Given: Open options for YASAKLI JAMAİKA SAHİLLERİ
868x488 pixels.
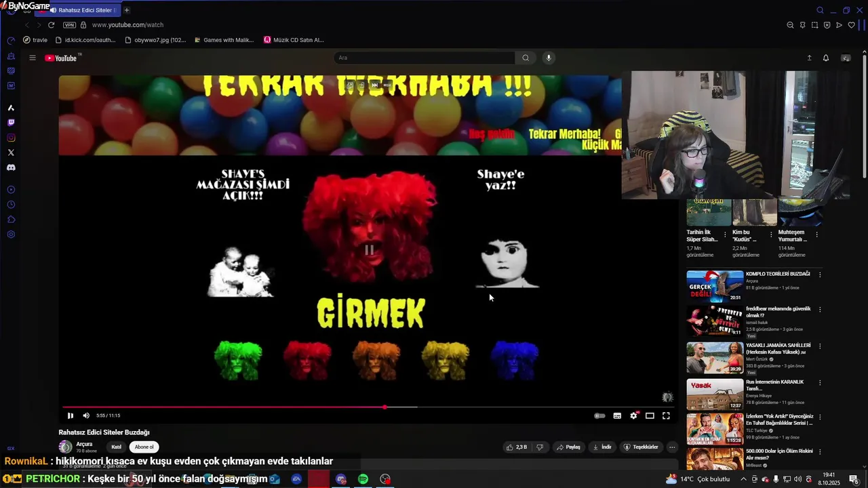Looking at the screenshot, I should pyautogui.click(x=820, y=346).
